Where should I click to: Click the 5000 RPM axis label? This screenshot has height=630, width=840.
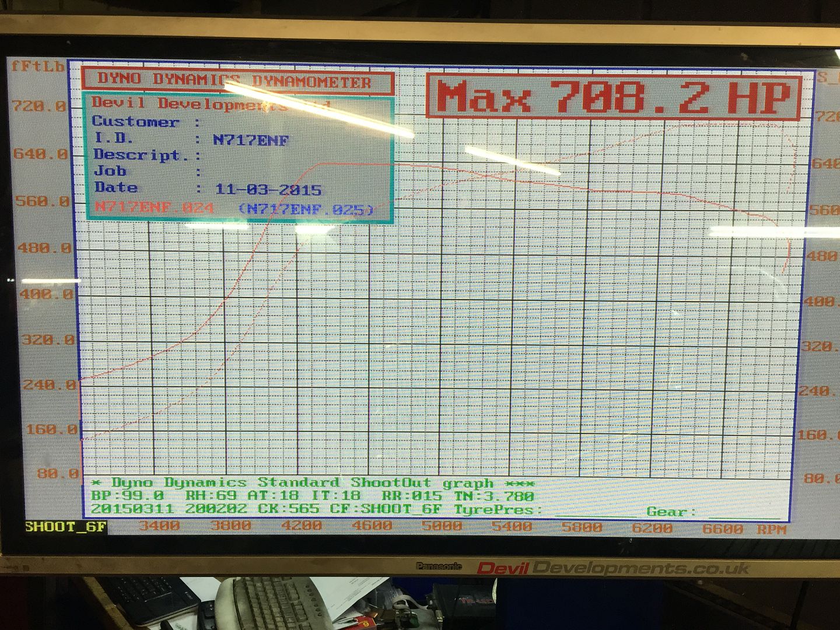[x=442, y=526]
